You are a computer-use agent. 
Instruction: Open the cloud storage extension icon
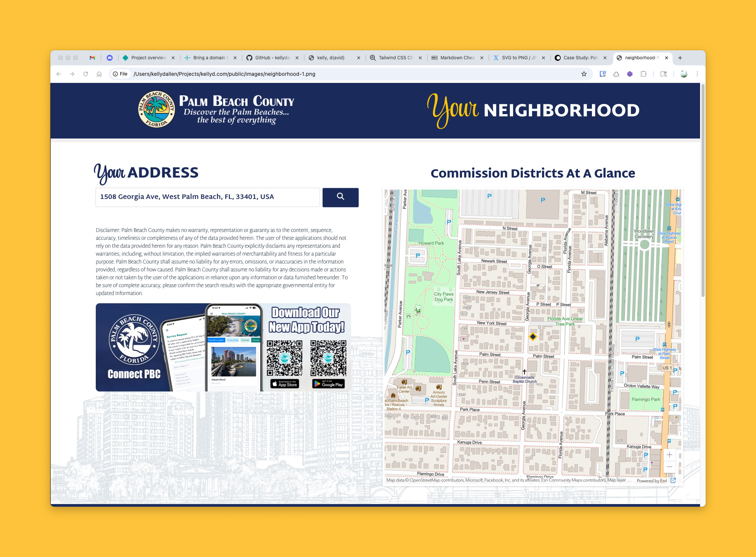(x=616, y=74)
